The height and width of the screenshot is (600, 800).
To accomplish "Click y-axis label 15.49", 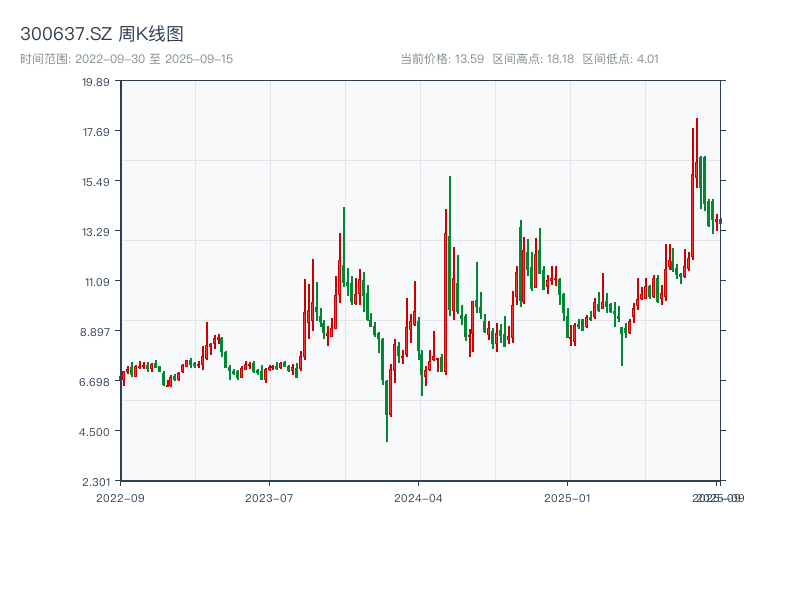I will (x=95, y=182).
